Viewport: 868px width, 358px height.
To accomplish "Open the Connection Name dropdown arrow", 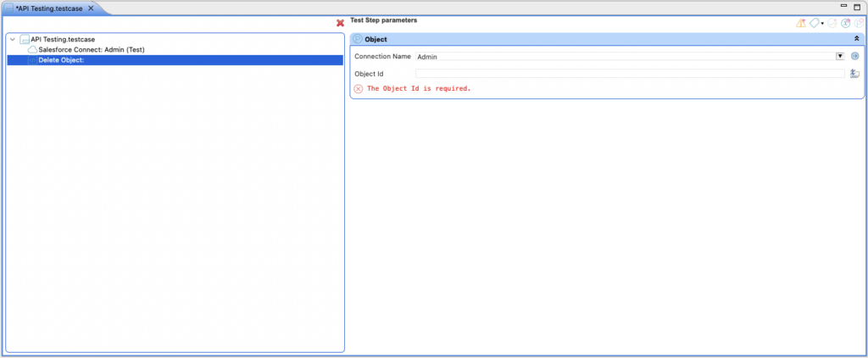I will 840,56.
